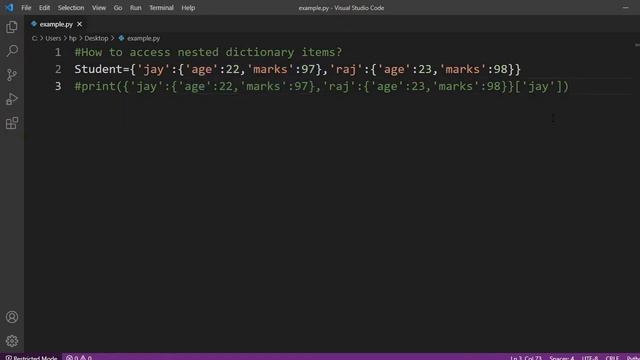The image size is (640, 360).
Task: Open the Selection menu
Action: point(71,8)
